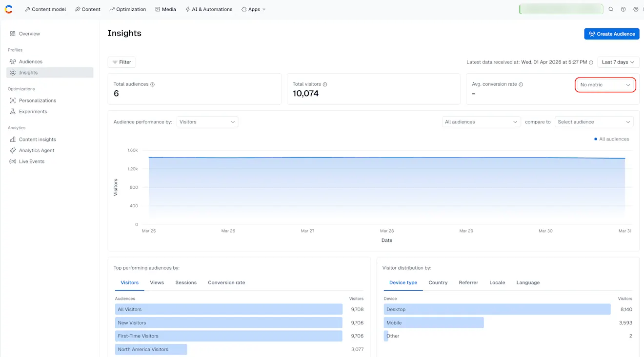
Task: Click the Contentful logo in the top bar
Action: click(x=8, y=9)
